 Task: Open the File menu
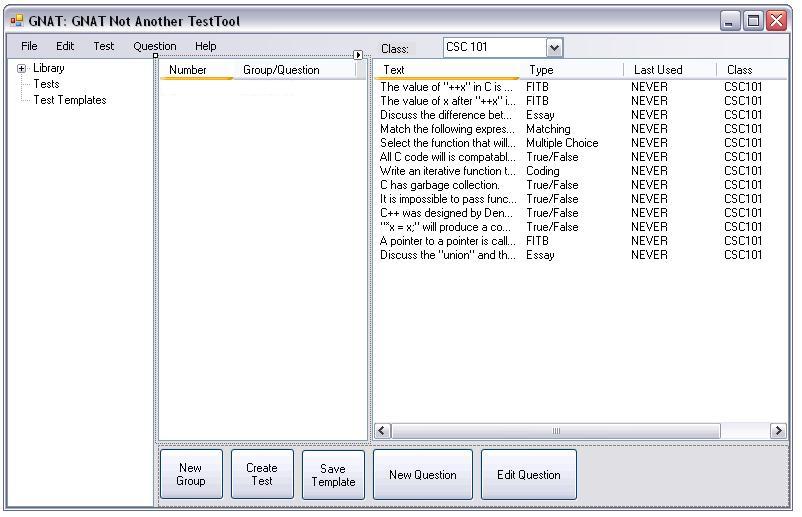tap(29, 46)
